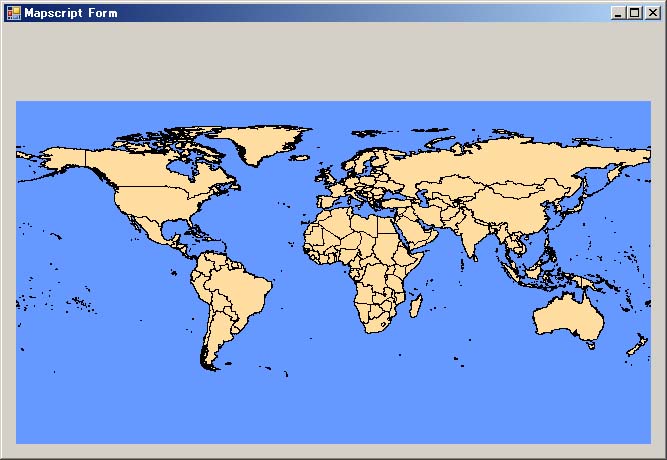The image size is (667, 460).
Task: Click the Mapscript Form title bar text
Action: click(70, 13)
